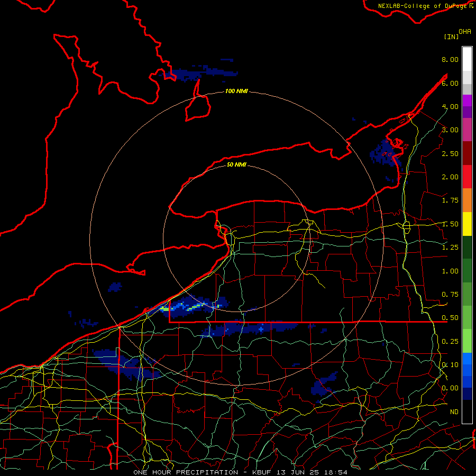Click the OHA product label above the legend
The height and width of the screenshot is (476, 476).
465,32
